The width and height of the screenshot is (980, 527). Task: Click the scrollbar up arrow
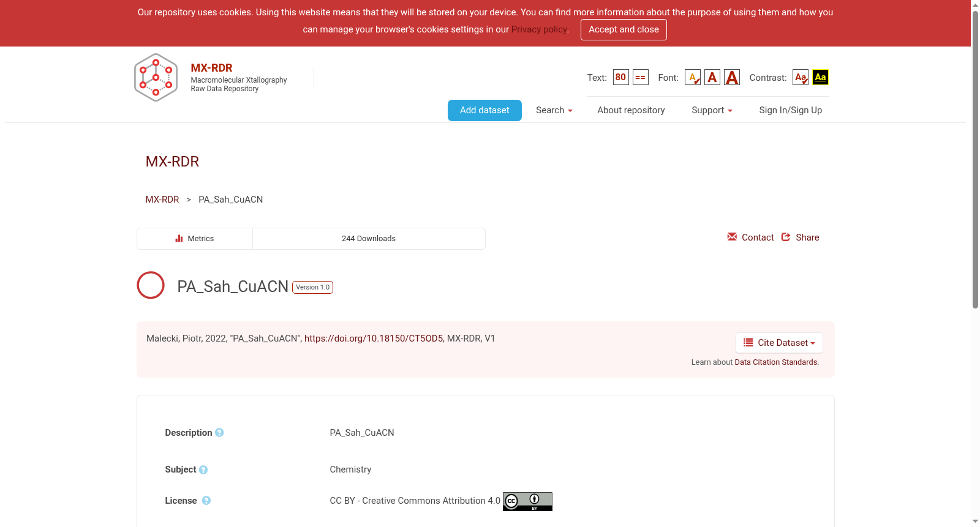coord(975,5)
